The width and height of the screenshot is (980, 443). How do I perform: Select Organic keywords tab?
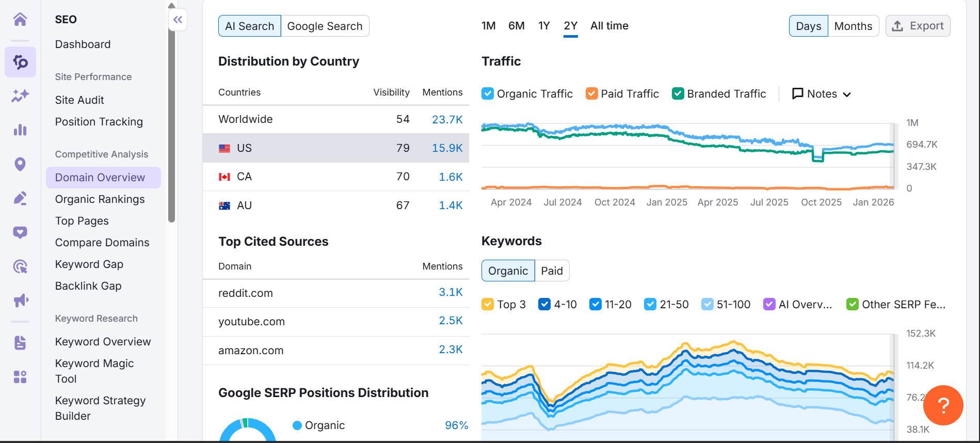(x=508, y=271)
